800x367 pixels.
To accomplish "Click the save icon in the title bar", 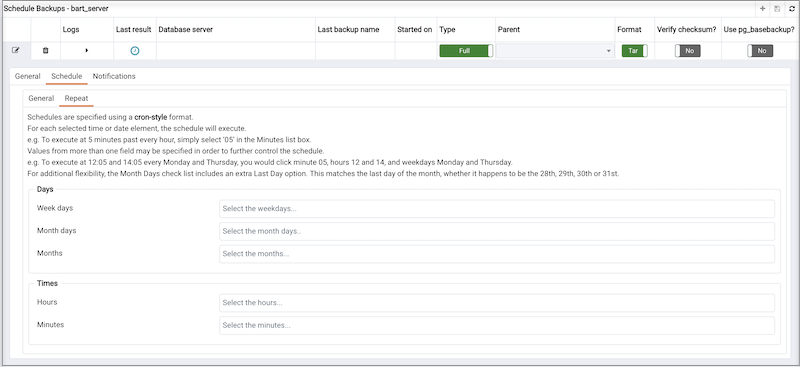I will click(x=777, y=9).
